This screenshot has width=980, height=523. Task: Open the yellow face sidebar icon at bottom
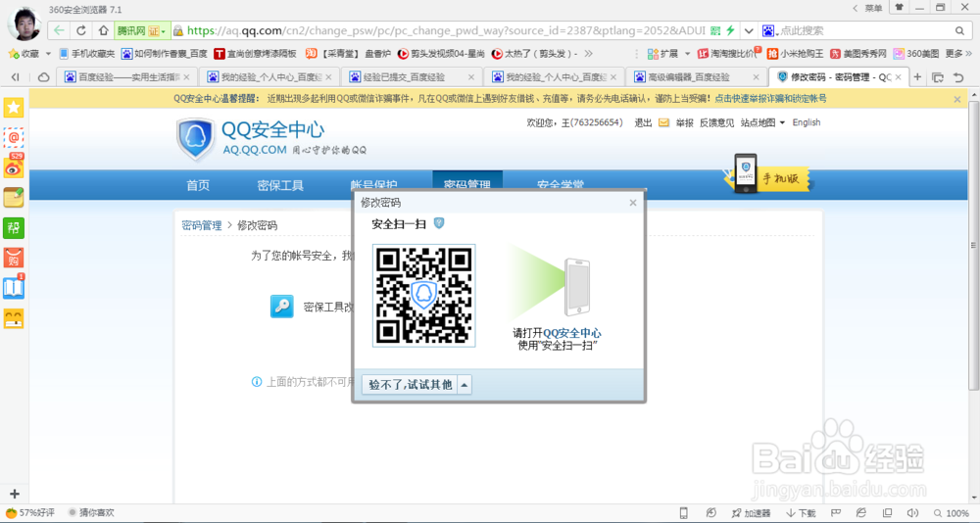[14, 318]
